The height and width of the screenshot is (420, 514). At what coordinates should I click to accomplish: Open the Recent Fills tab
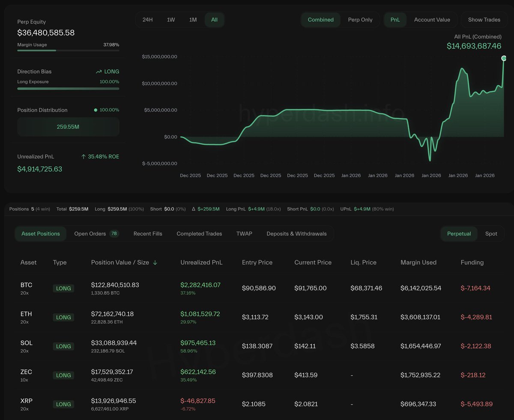pyautogui.click(x=148, y=234)
